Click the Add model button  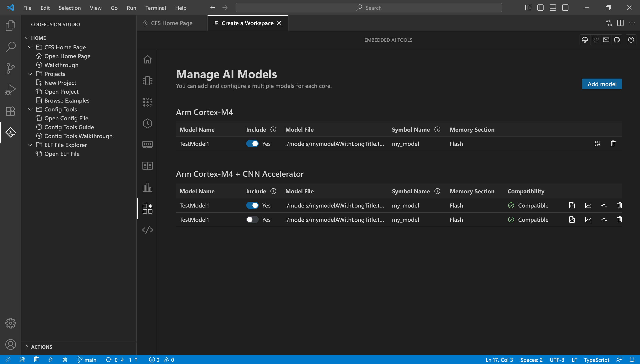tap(602, 84)
